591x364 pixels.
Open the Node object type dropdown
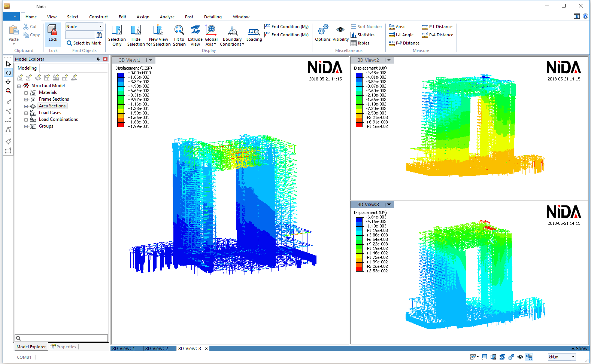tap(100, 27)
